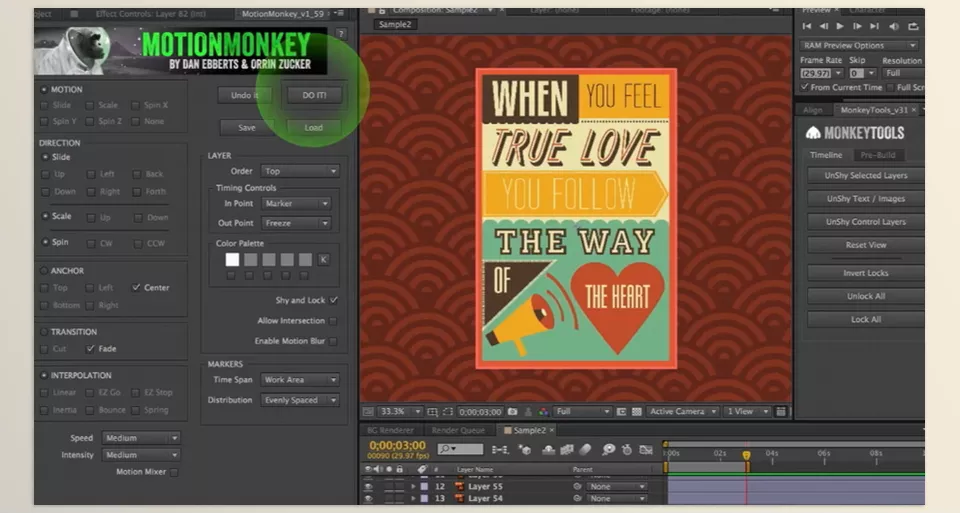The image size is (960, 513).
Task: Uncheck the Fade transition checkbox
Action: (x=90, y=348)
